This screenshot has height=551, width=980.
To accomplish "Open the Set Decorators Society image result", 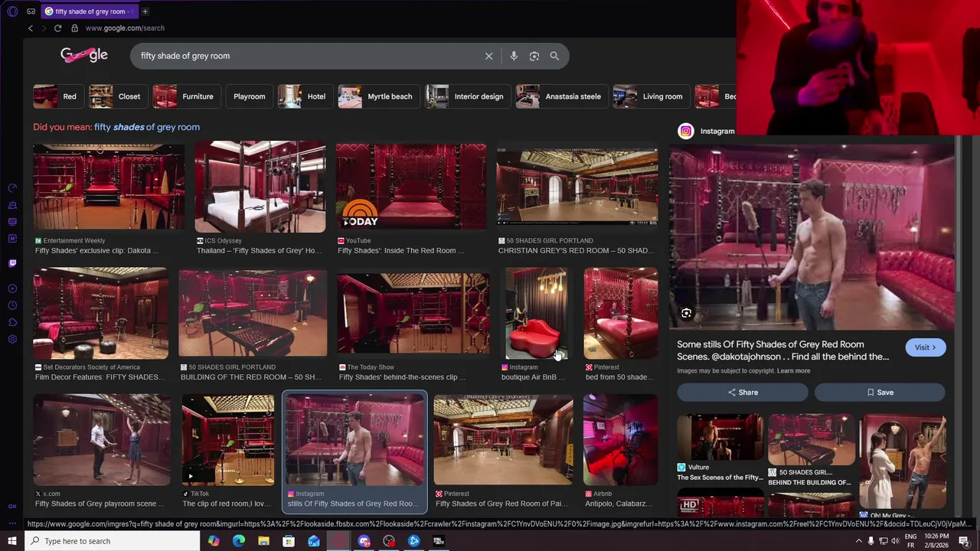I will (x=100, y=313).
